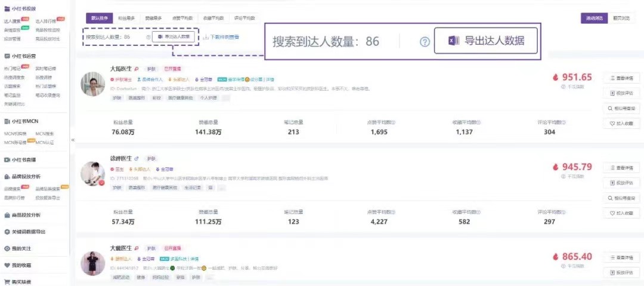Open 我的关注 with the eye icon
Viewport: 644px width, 286px height.
point(17,248)
